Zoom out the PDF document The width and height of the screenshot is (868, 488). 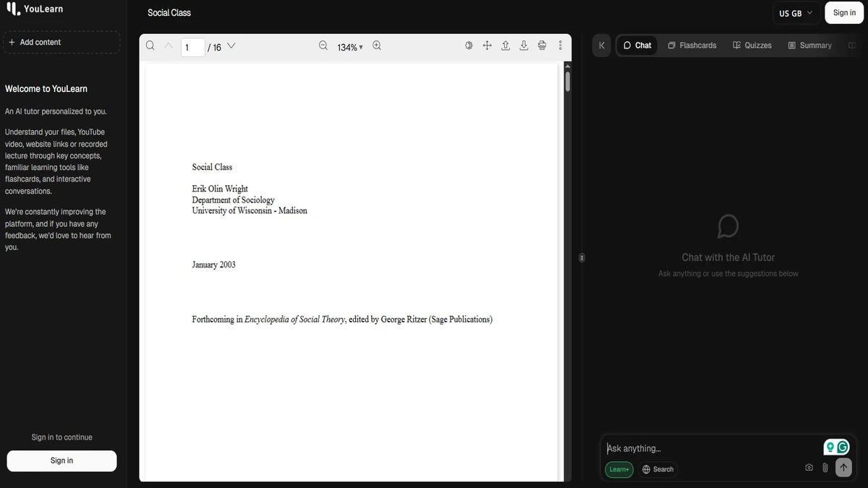323,46
